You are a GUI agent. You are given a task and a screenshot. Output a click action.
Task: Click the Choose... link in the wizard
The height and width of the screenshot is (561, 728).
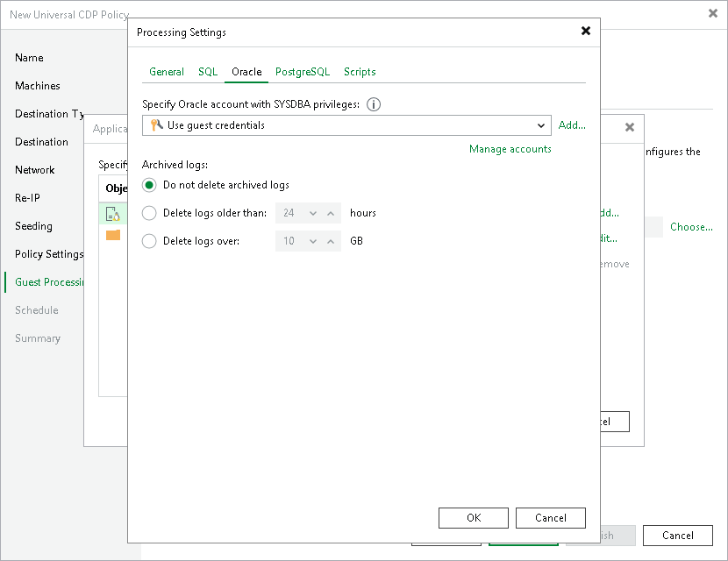click(x=691, y=227)
